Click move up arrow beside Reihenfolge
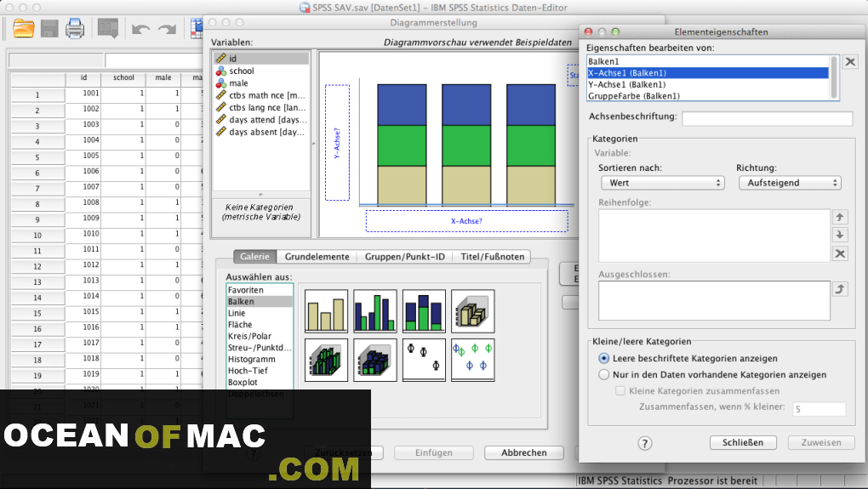The width and height of the screenshot is (868, 489). (x=840, y=217)
